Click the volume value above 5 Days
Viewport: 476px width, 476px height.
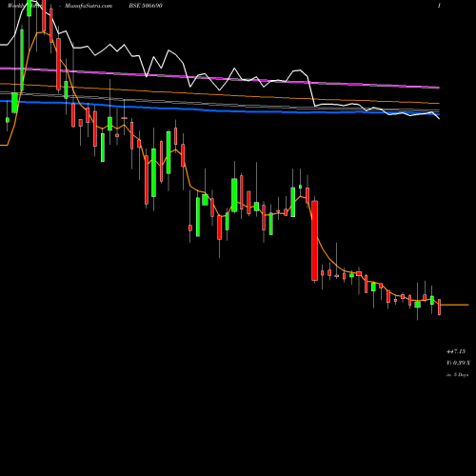coord(459,363)
